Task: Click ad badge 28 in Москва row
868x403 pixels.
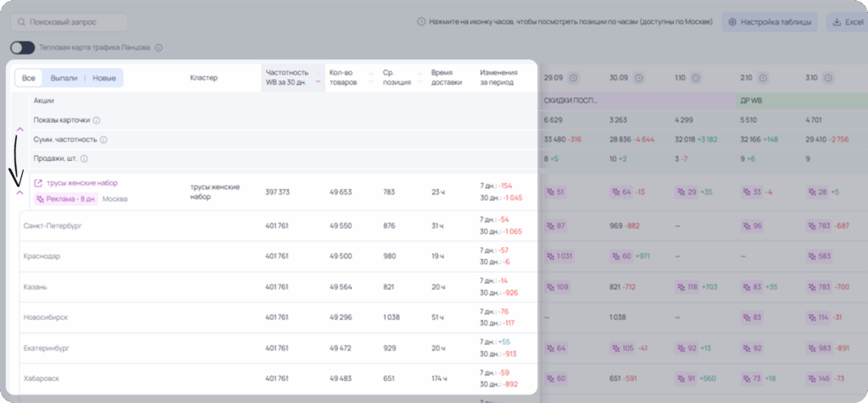Action: point(817,192)
